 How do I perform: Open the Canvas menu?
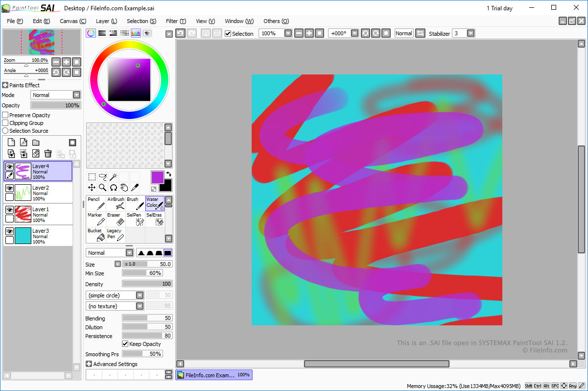[x=73, y=21]
